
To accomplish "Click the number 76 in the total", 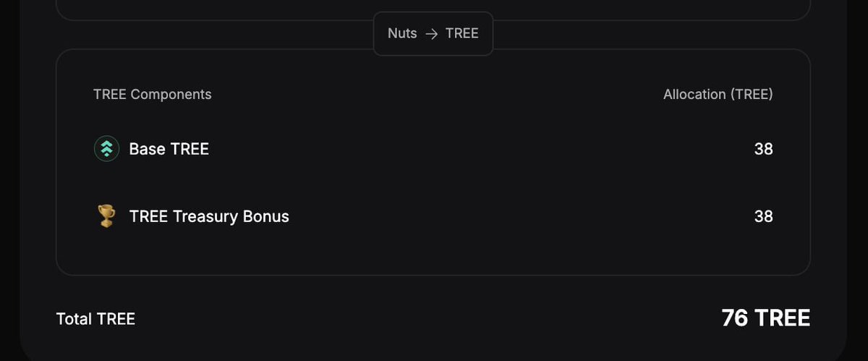I will [x=735, y=318].
